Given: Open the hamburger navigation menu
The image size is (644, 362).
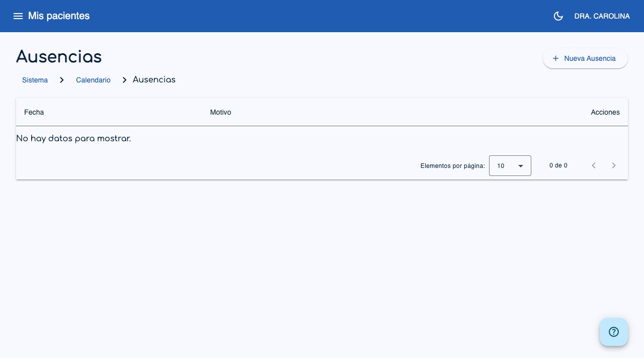Looking at the screenshot, I should (x=18, y=16).
